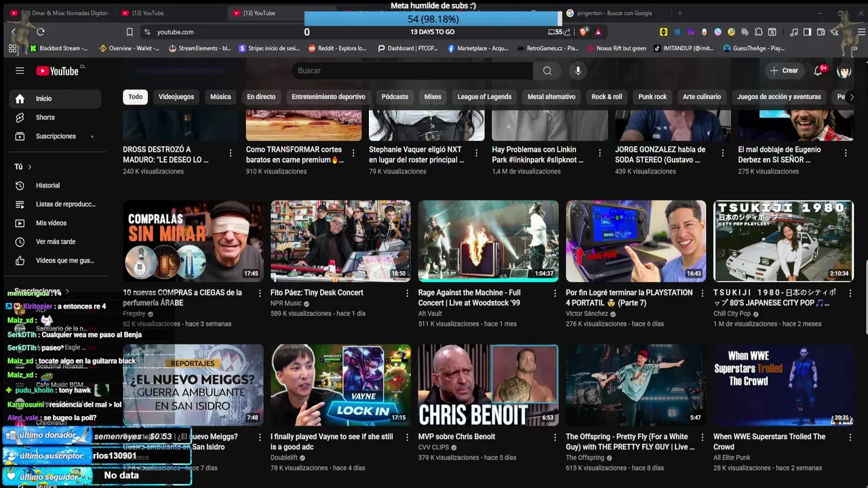Click the YouTube search input field
The height and width of the screenshot is (488, 868).
412,70
